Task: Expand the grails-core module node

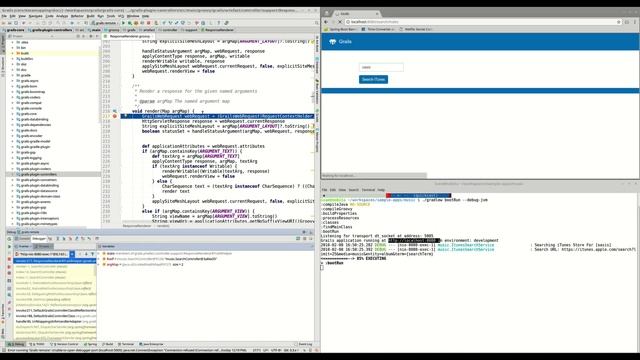Action: pyautogui.click(x=12, y=114)
